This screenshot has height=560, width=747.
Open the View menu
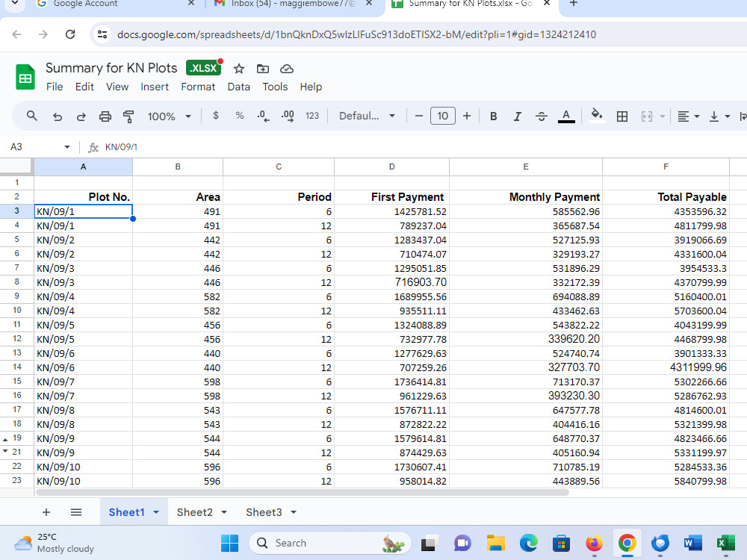click(117, 87)
